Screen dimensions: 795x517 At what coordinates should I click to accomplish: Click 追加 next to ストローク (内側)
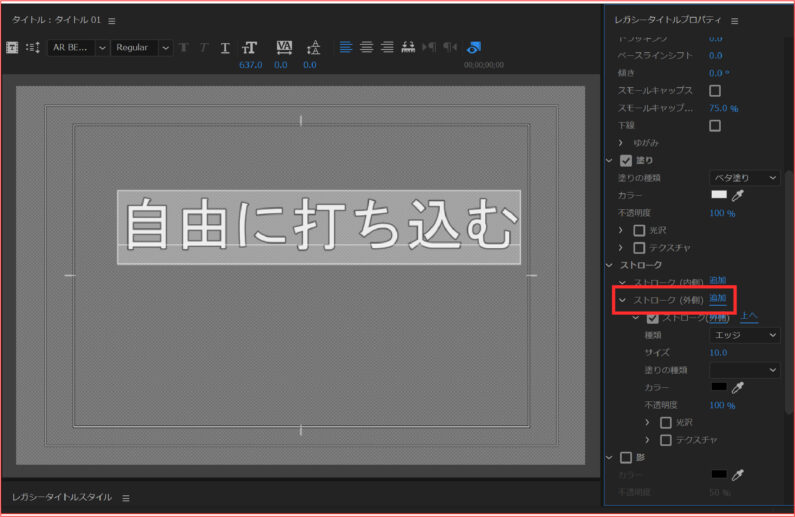tap(717, 281)
